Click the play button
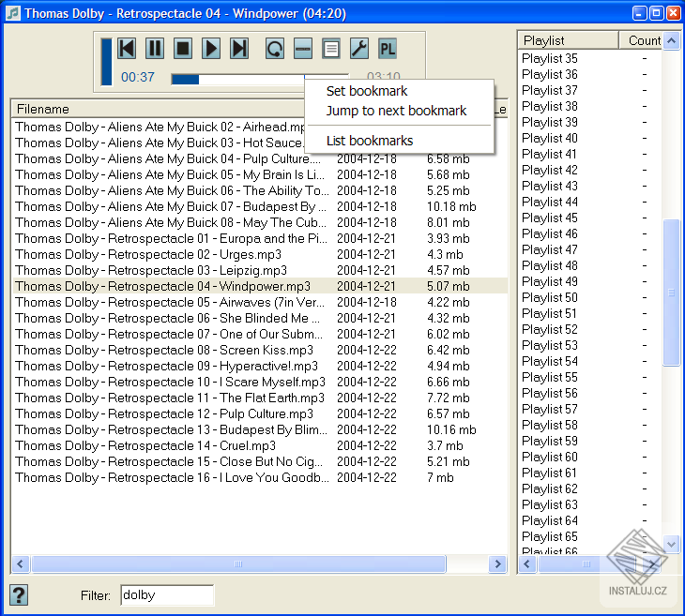 pos(210,49)
